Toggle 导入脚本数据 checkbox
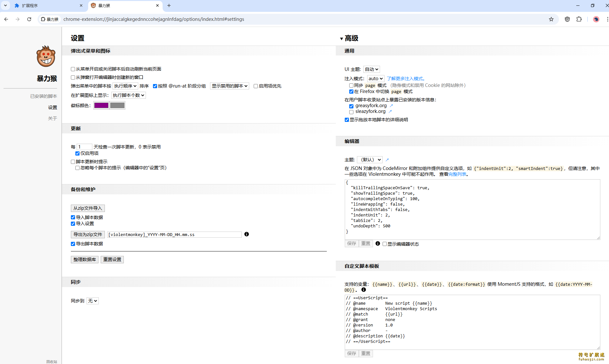This screenshot has width=609, height=364. tap(73, 217)
